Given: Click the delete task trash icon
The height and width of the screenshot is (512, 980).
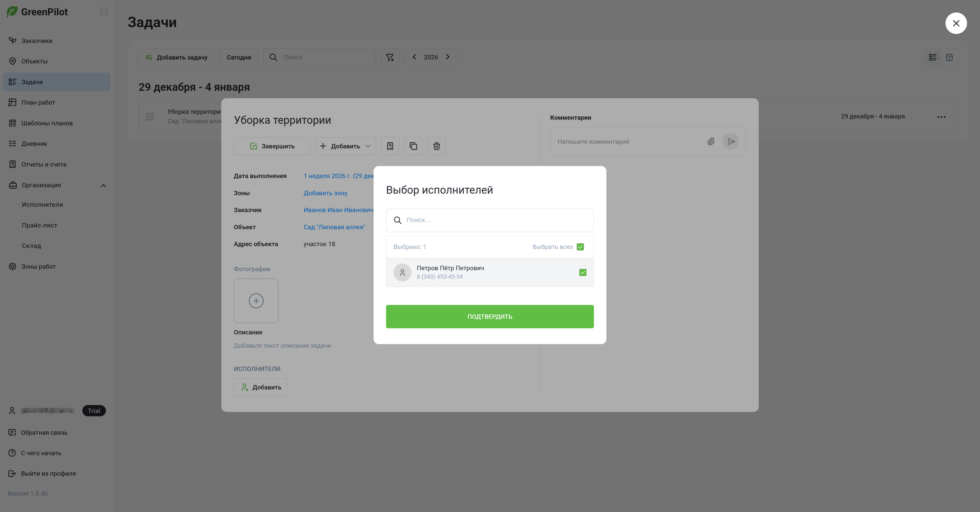Looking at the screenshot, I should (x=436, y=146).
